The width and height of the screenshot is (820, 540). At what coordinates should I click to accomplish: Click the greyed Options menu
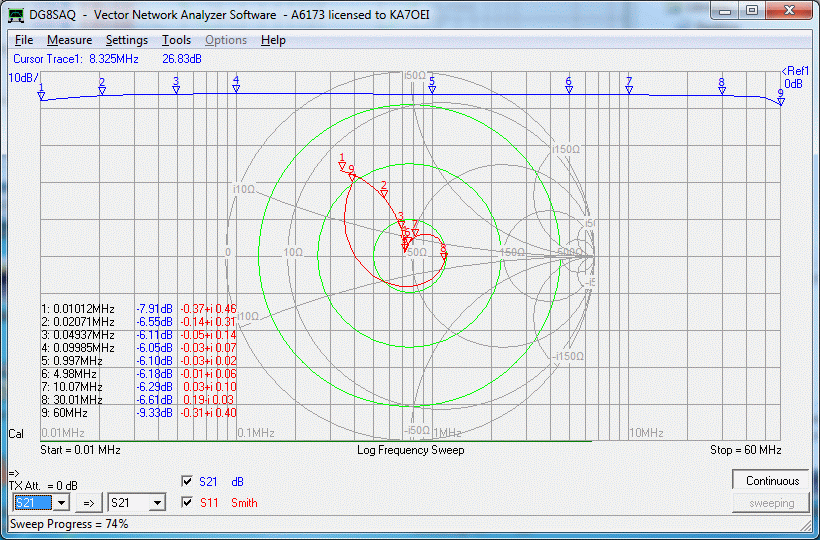[x=226, y=40]
